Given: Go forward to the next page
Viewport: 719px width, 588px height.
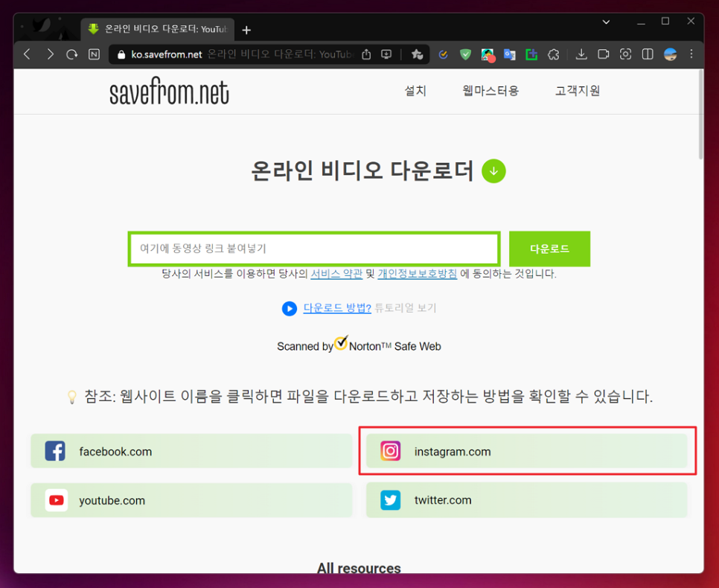Looking at the screenshot, I should pos(50,54).
